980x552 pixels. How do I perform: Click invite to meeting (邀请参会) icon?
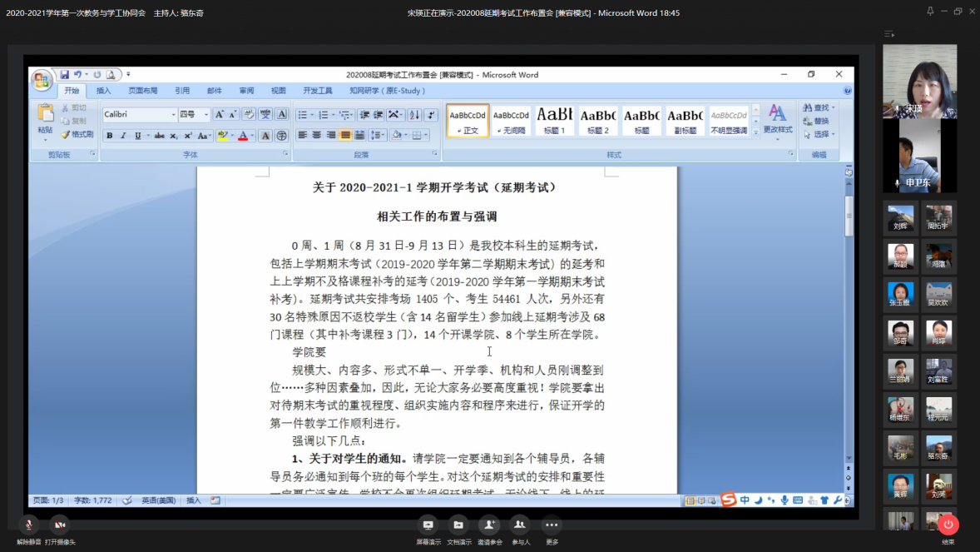[x=489, y=525]
